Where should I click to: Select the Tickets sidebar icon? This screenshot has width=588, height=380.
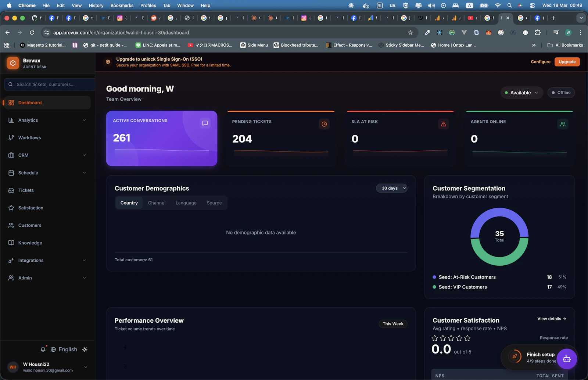[11, 190]
